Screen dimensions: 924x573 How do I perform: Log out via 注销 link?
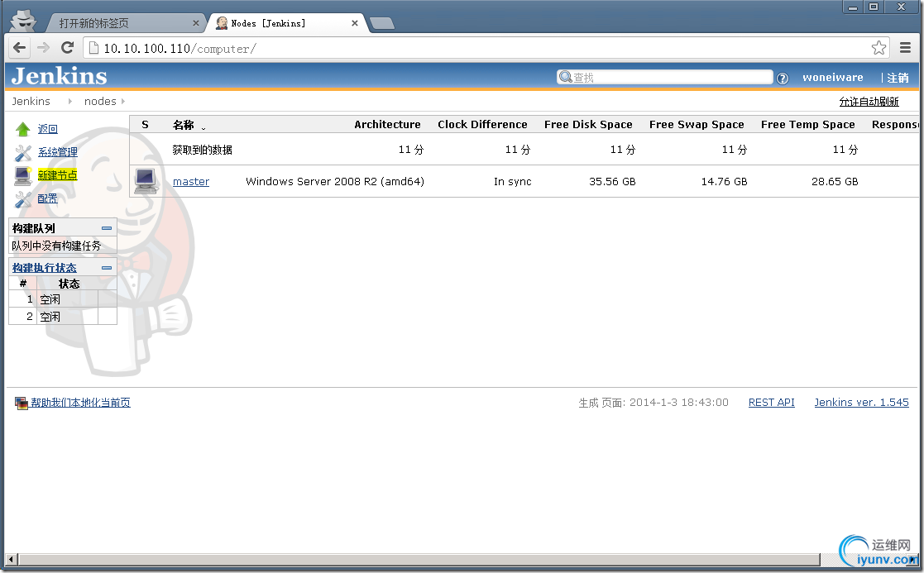click(898, 78)
